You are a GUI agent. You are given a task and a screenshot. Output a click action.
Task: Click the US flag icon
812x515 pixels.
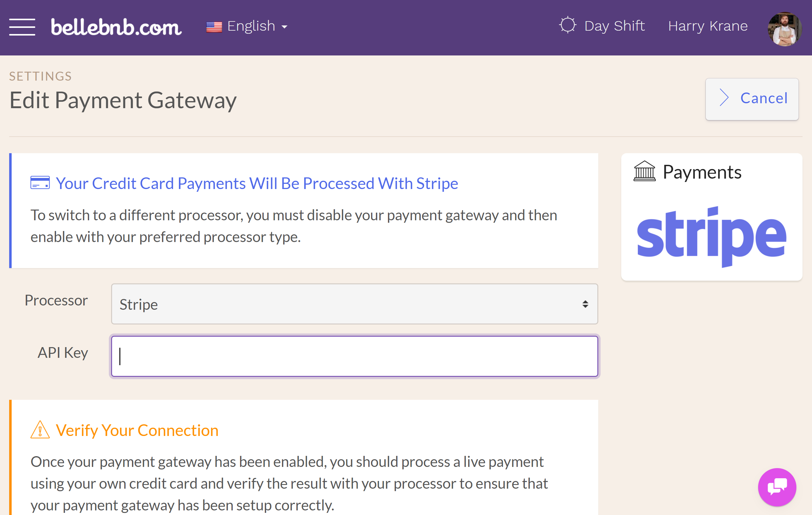tap(214, 27)
